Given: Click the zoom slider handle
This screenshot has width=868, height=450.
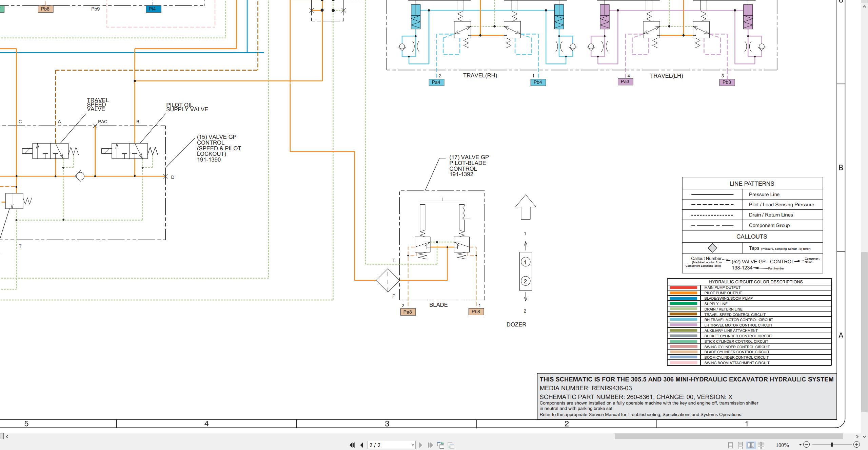Looking at the screenshot, I should (831, 445).
